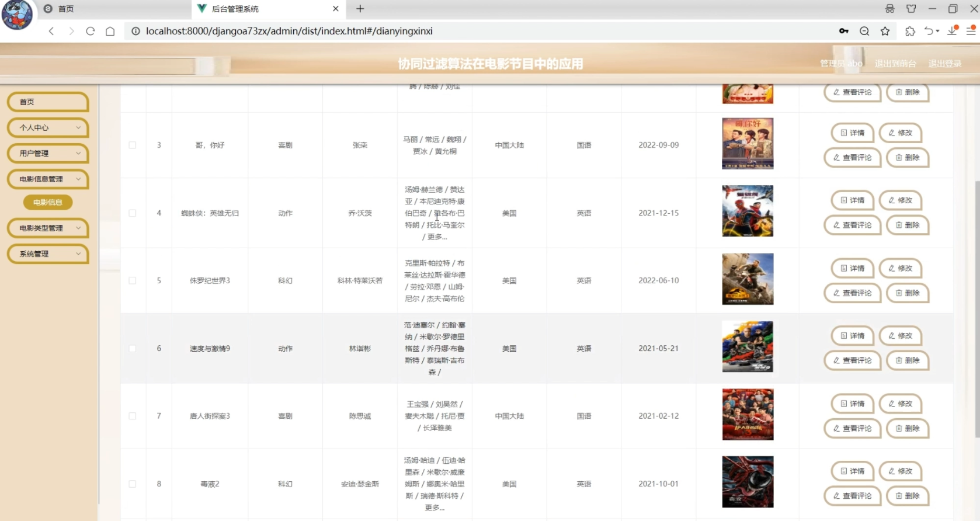Click the site info icon before the URL
Viewport: 980px width, 521px height.
[135, 31]
